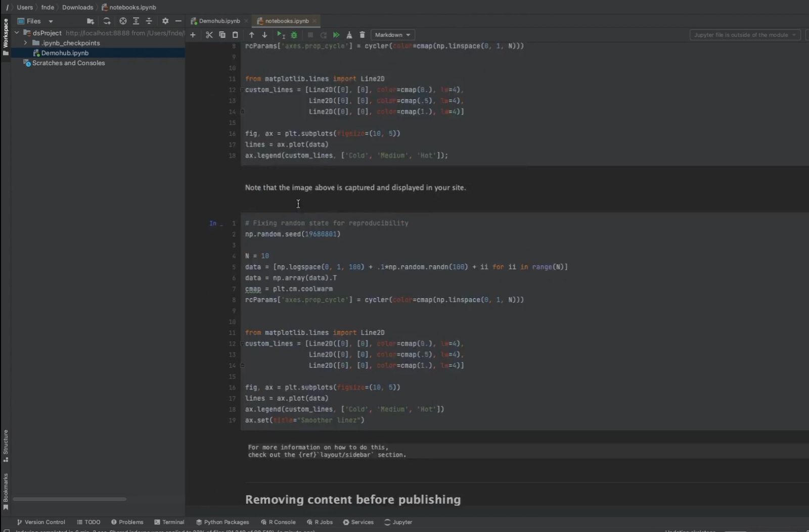Expand the .ipynb_checkpoints folder
The image size is (809, 532).
(x=25, y=43)
